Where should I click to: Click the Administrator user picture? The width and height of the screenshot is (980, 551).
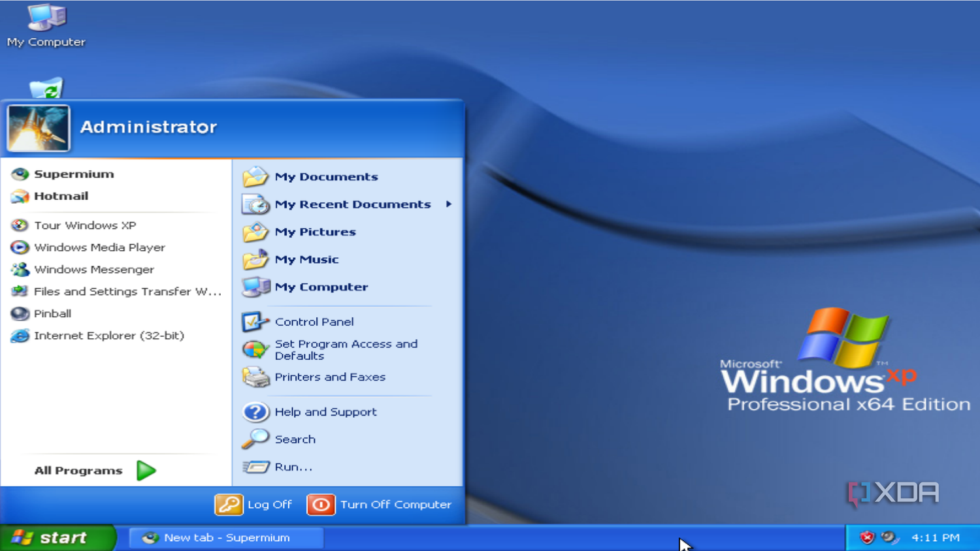coord(39,128)
